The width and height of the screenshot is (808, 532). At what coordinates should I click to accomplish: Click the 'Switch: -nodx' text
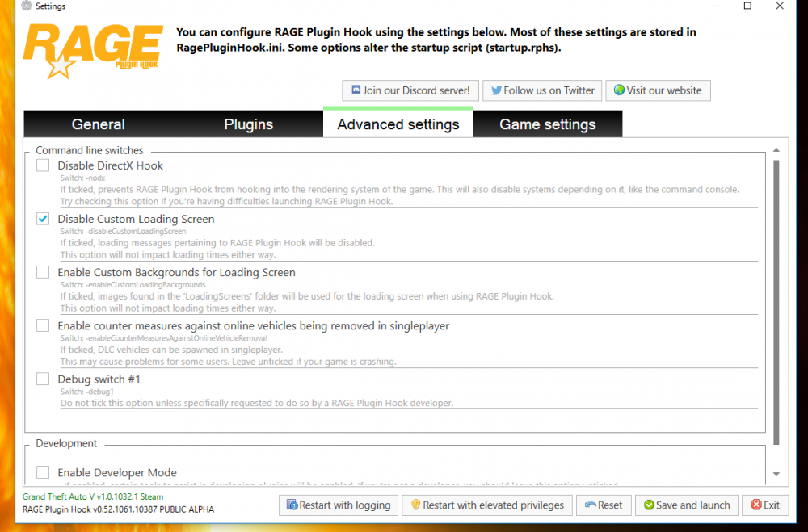[x=82, y=178]
